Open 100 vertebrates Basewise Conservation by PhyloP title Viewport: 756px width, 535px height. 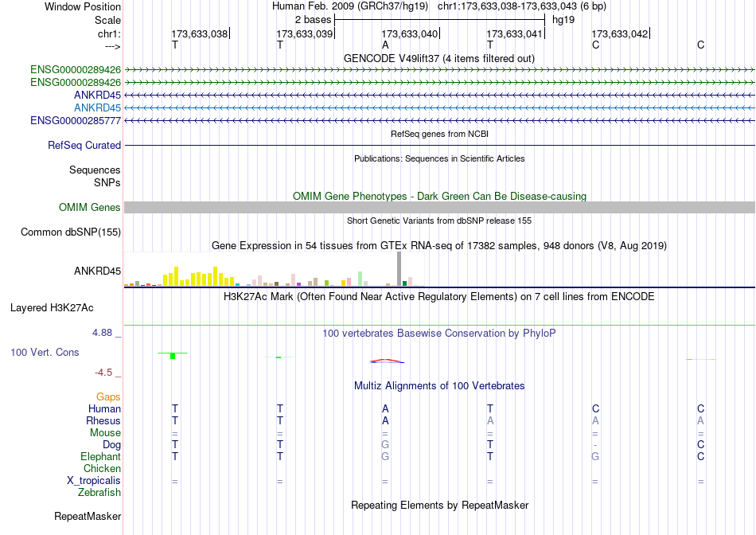coord(439,334)
